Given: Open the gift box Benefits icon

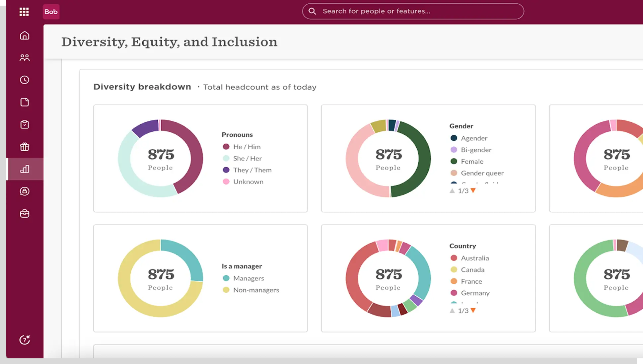Looking at the screenshot, I should [x=25, y=147].
